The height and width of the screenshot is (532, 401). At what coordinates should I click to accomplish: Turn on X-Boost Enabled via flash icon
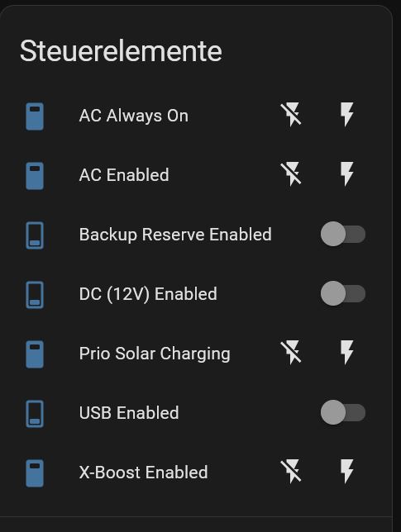click(346, 472)
